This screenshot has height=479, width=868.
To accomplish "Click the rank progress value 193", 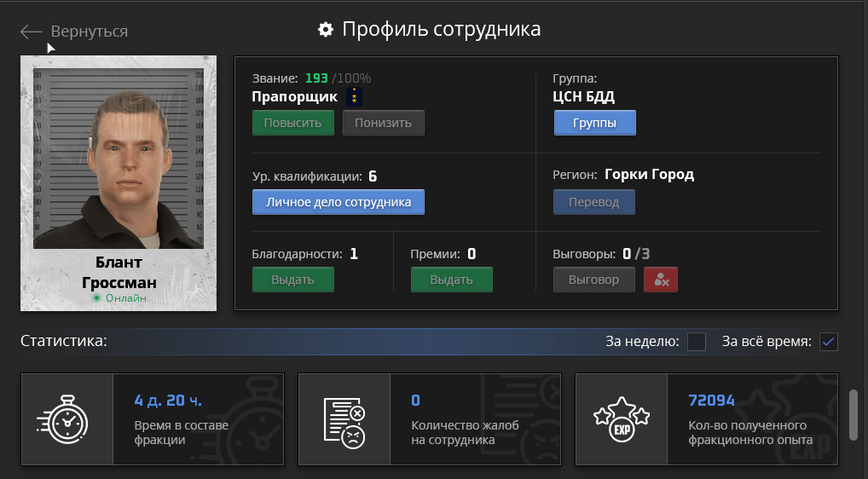I will [x=316, y=78].
